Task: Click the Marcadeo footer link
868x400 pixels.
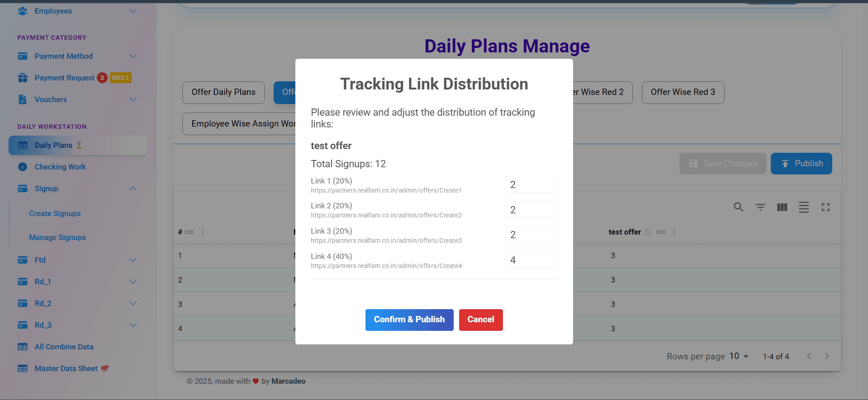Action: tap(289, 381)
